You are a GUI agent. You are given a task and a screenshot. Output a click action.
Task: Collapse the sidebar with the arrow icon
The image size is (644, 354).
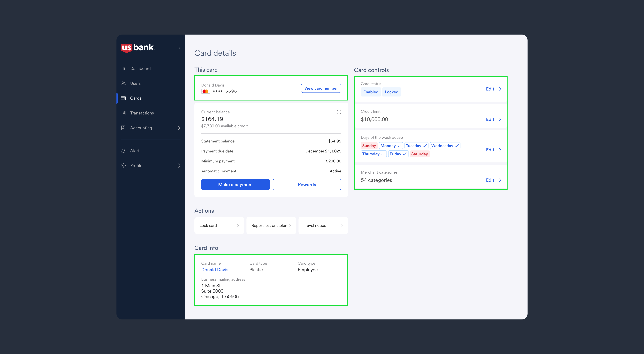pyautogui.click(x=179, y=48)
